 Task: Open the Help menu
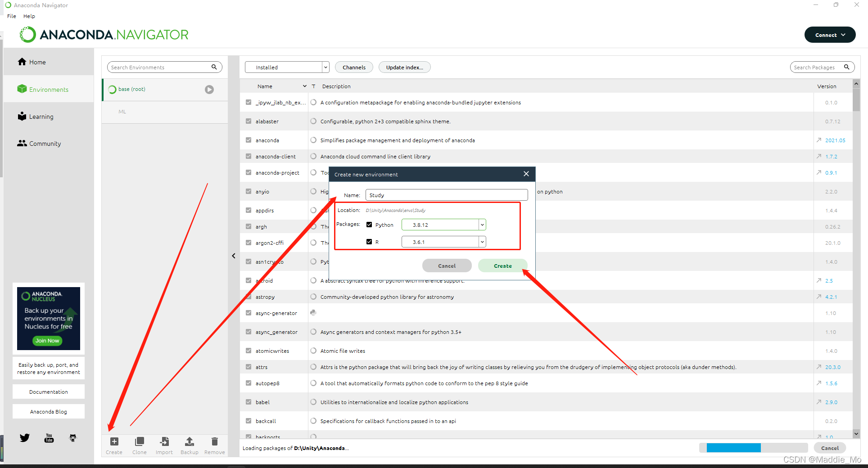pyautogui.click(x=29, y=16)
